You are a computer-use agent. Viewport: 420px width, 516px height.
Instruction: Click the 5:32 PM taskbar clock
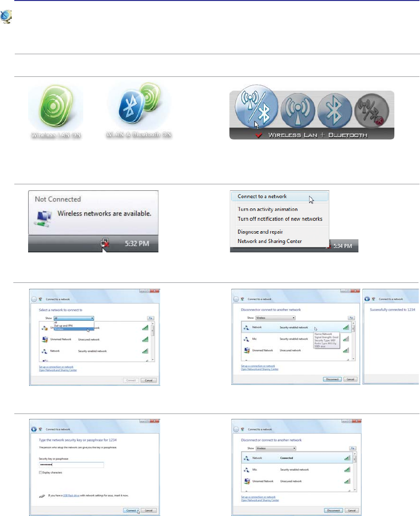pos(137,243)
